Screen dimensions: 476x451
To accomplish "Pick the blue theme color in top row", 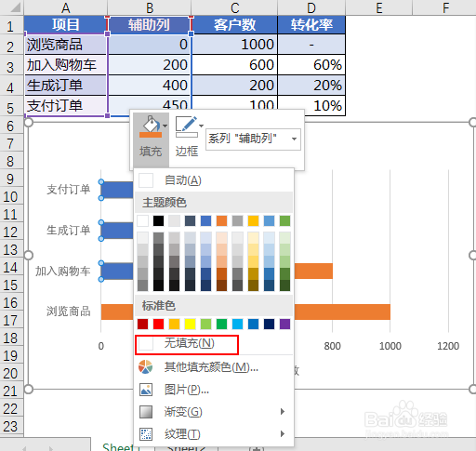I will tap(205, 221).
